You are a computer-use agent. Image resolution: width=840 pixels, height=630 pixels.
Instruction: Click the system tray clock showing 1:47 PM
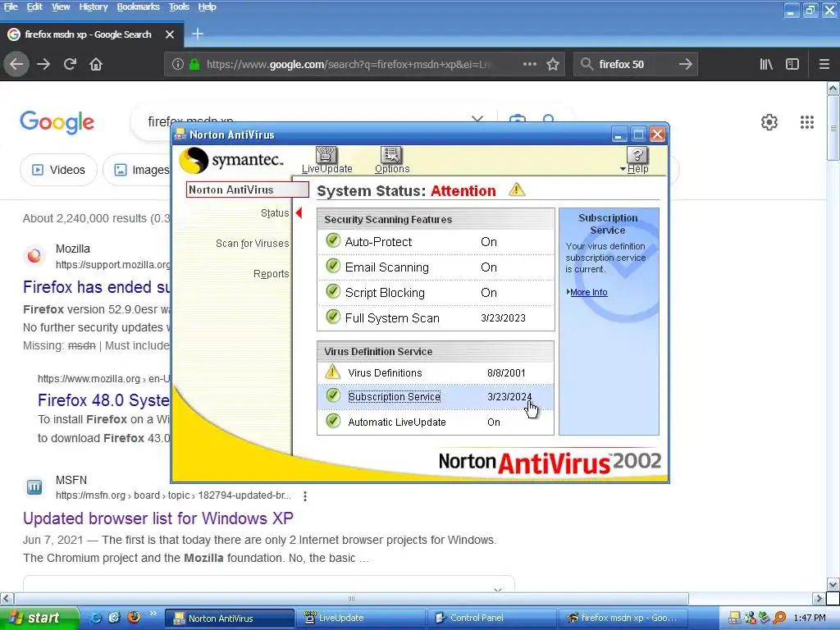pos(810,618)
